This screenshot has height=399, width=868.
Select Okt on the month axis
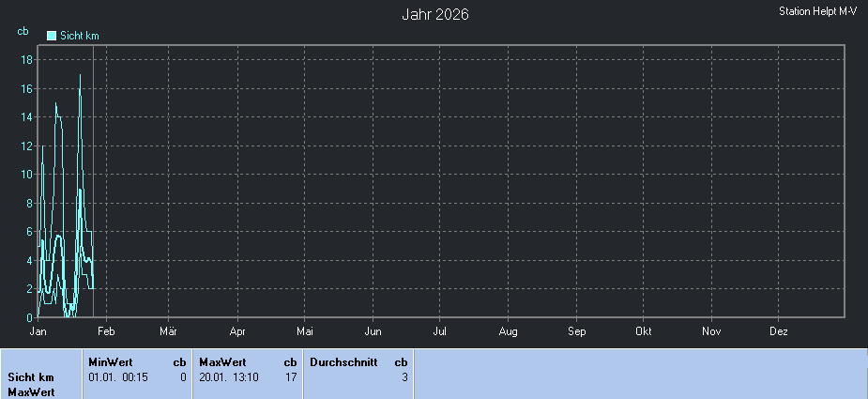pyautogui.click(x=644, y=331)
